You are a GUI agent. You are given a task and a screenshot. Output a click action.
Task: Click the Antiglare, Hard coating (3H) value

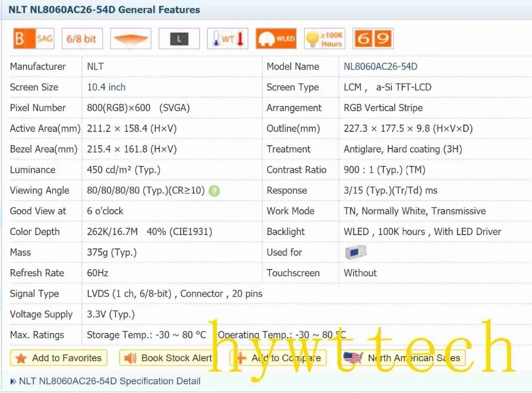tap(403, 149)
